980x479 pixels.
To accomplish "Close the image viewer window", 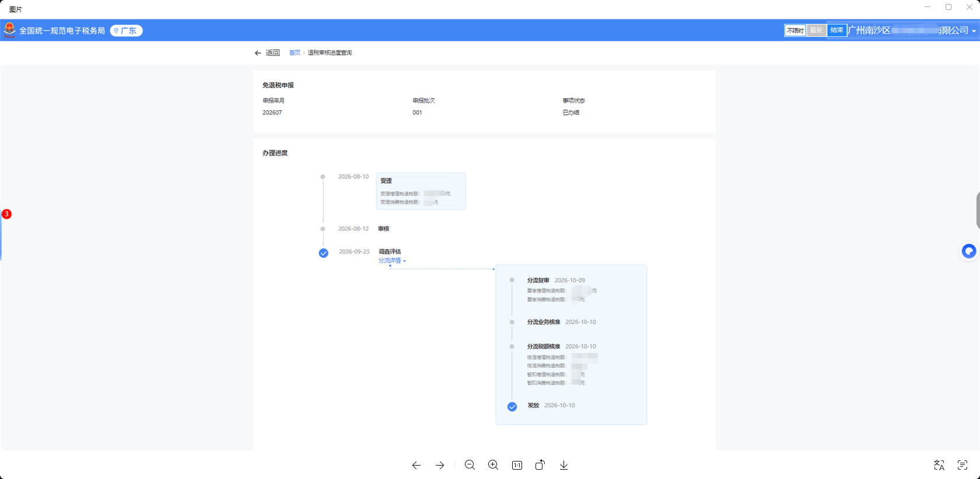I will pyautogui.click(x=970, y=7).
